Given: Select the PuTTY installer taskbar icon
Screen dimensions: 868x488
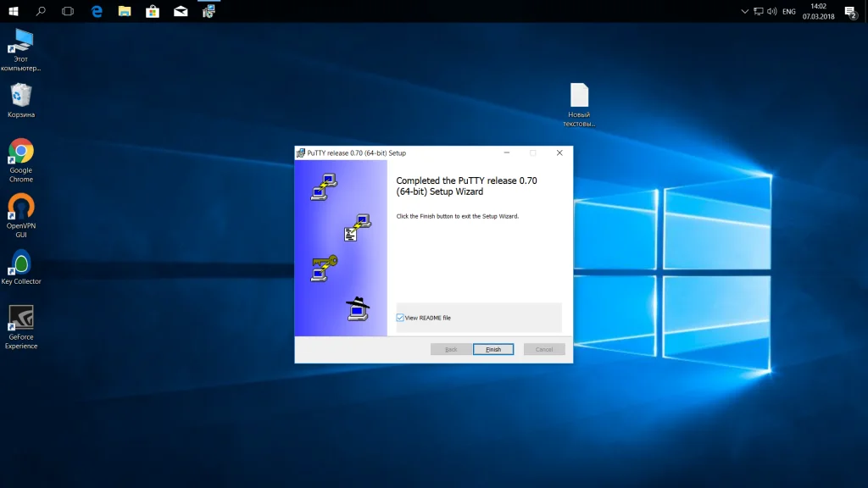Looking at the screenshot, I should [x=209, y=11].
